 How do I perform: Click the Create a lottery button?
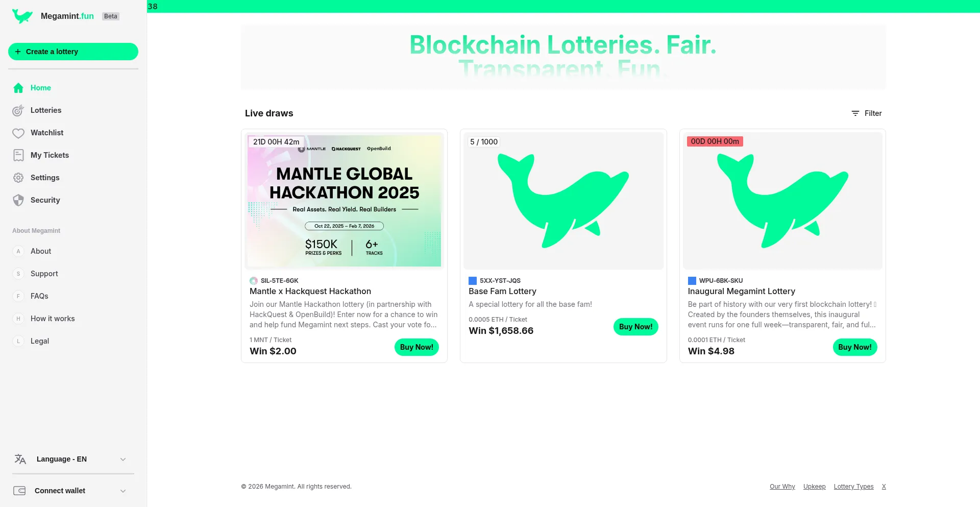[x=73, y=52]
